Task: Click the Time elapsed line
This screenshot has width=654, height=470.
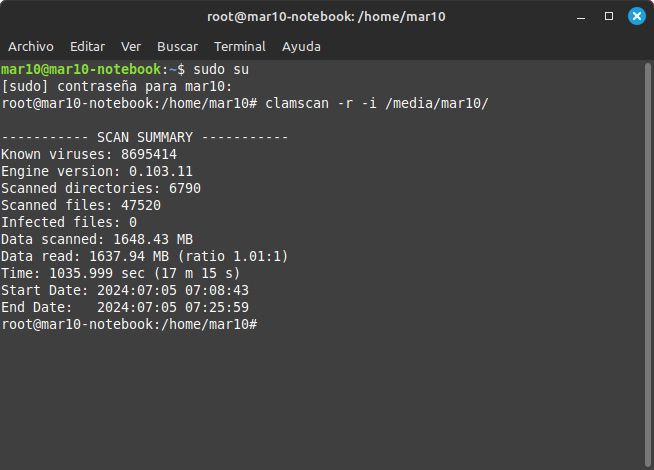Action: (x=121, y=273)
